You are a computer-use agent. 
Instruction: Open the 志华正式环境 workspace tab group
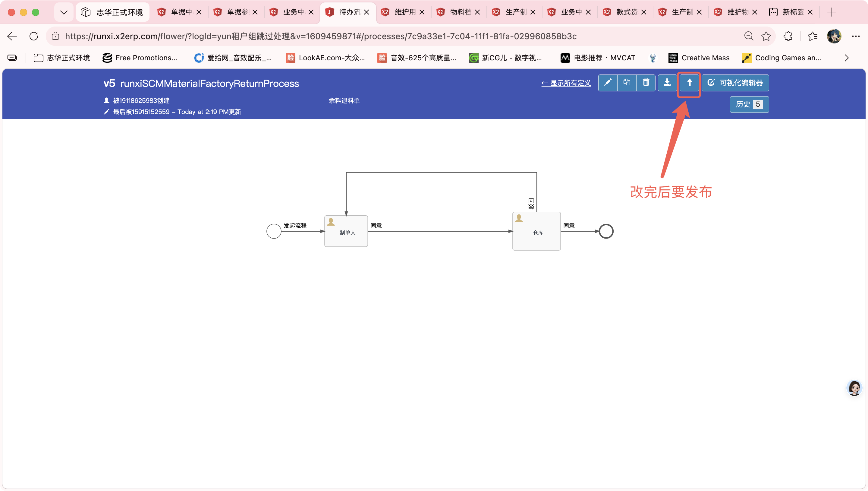click(x=112, y=12)
